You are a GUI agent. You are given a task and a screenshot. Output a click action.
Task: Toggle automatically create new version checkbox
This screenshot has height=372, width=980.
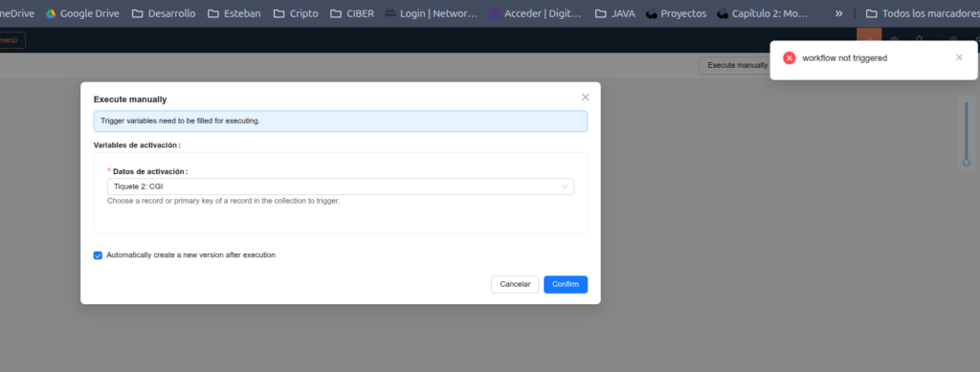99,255
